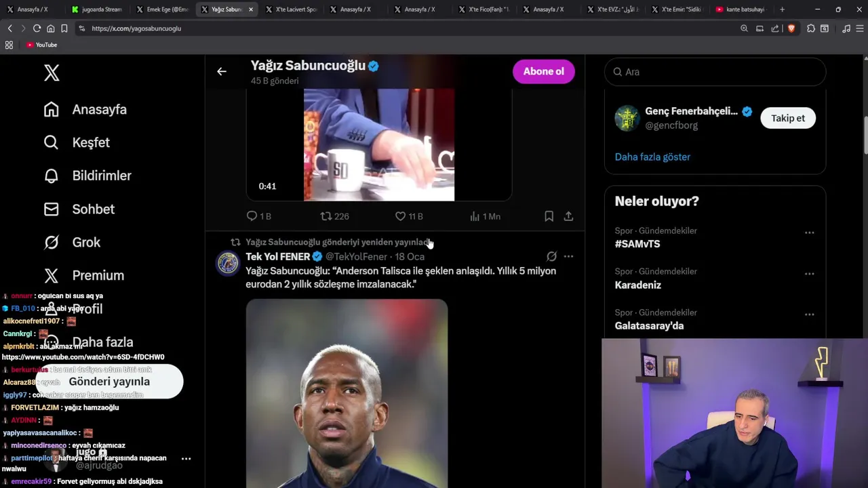Bookmark the video post
Image resolution: width=868 pixels, height=488 pixels.
tap(549, 216)
